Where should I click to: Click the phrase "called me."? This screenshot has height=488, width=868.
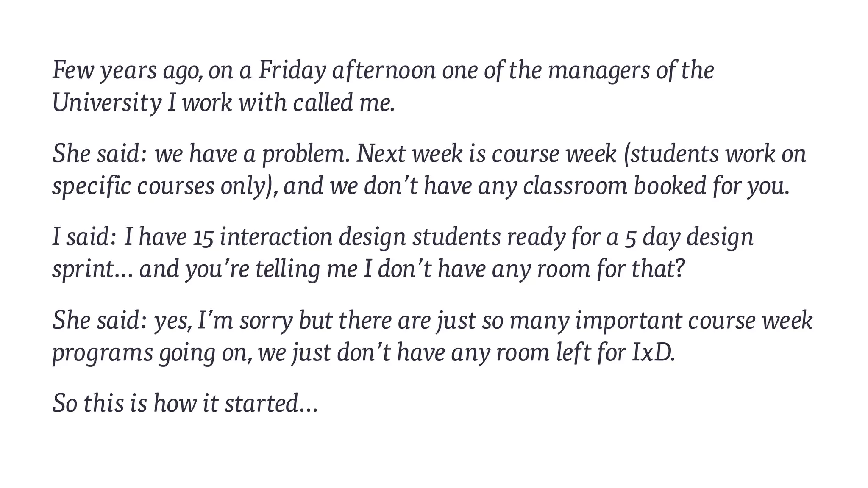[344, 103]
